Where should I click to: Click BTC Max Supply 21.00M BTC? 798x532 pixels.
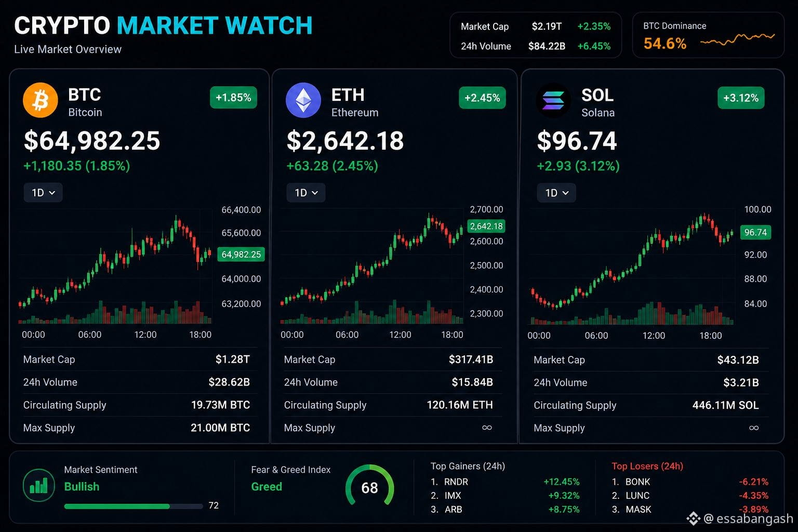click(220, 428)
